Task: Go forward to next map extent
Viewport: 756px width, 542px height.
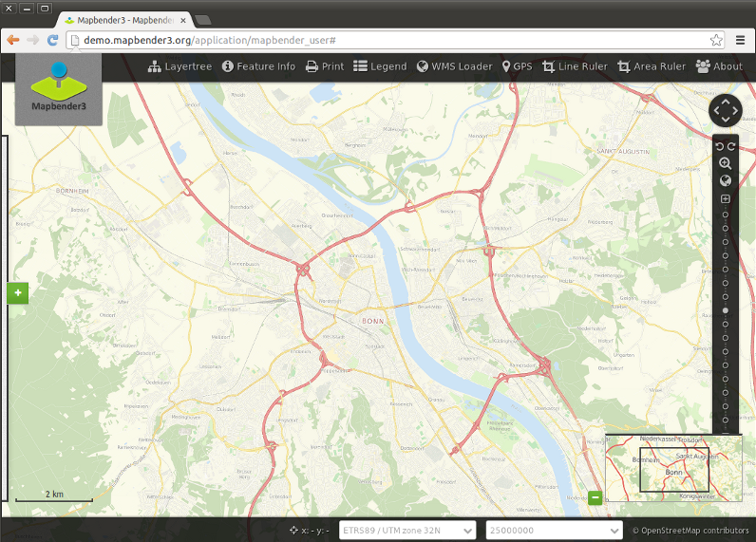Action: (731, 146)
